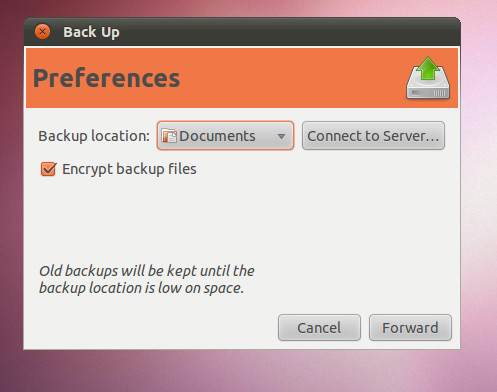Image resolution: width=497 pixels, height=392 pixels.
Task: Cancel the backup preferences dialog
Action: [x=319, y=328]
